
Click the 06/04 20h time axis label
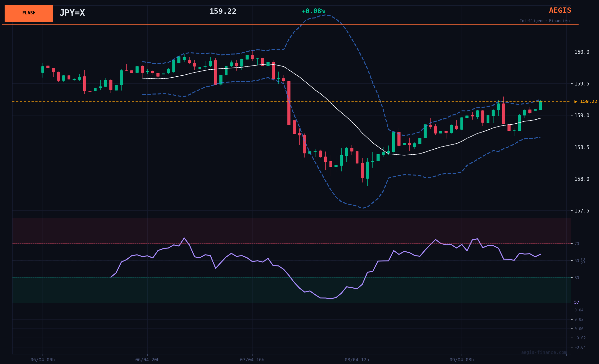click(x=147, y=360)
